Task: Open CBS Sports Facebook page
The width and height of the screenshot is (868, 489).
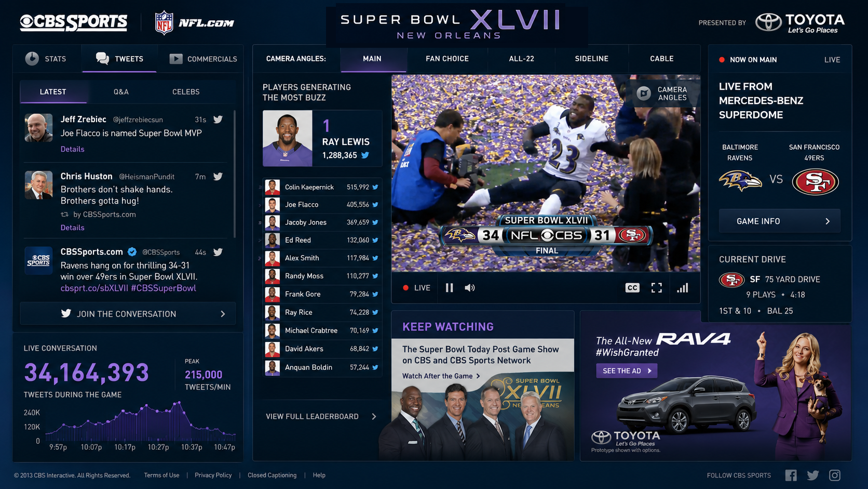Action: coord(791,475)
